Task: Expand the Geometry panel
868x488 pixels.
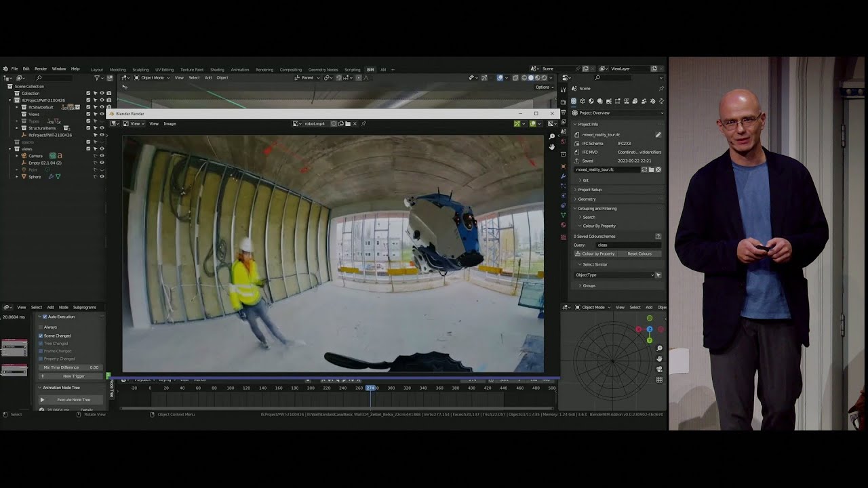Action: 587,199
